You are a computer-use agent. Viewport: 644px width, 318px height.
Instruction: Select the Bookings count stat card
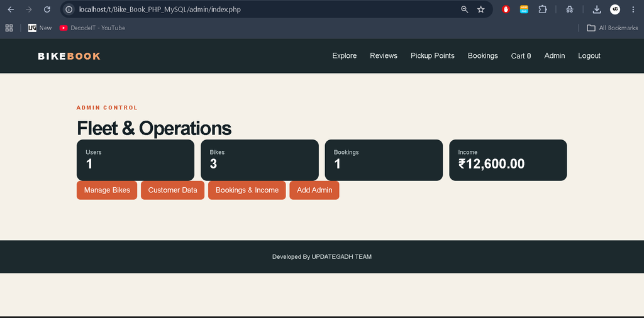[384, 160]
